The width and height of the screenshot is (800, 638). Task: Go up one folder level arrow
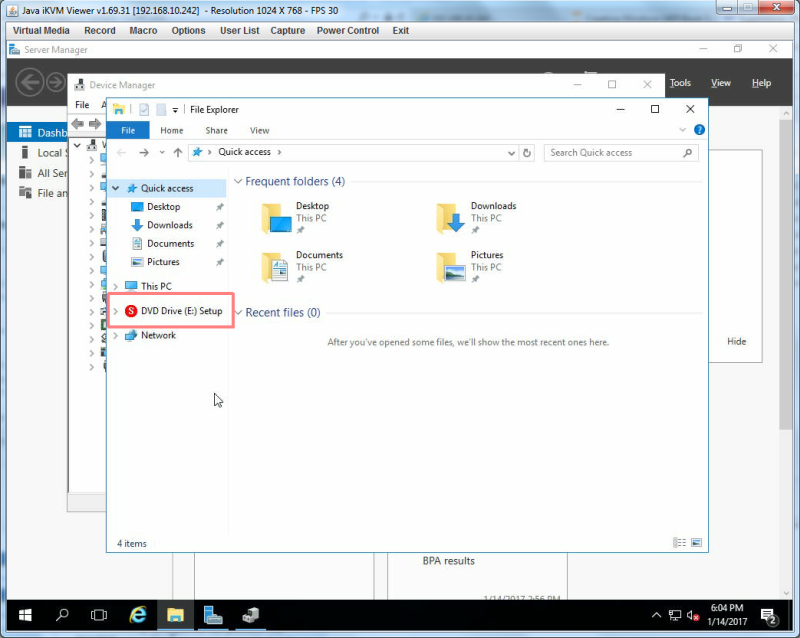pyautogui.click(x=178, y=153)
